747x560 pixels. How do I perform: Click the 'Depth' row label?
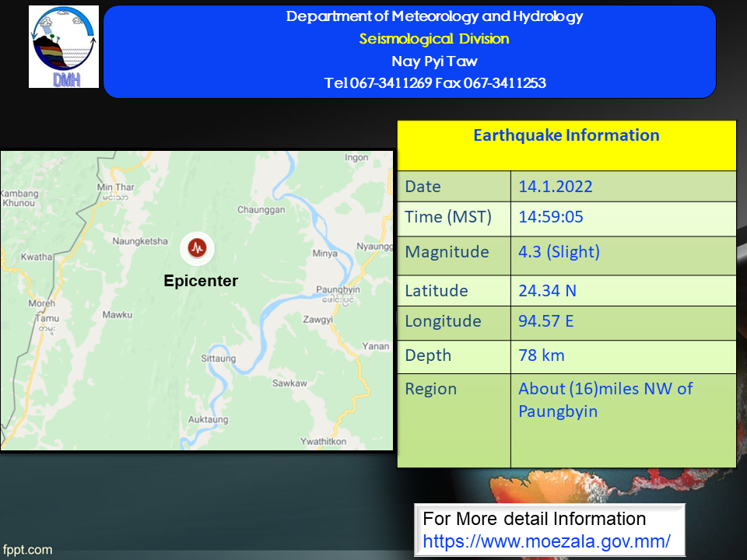tap(428, 355)
